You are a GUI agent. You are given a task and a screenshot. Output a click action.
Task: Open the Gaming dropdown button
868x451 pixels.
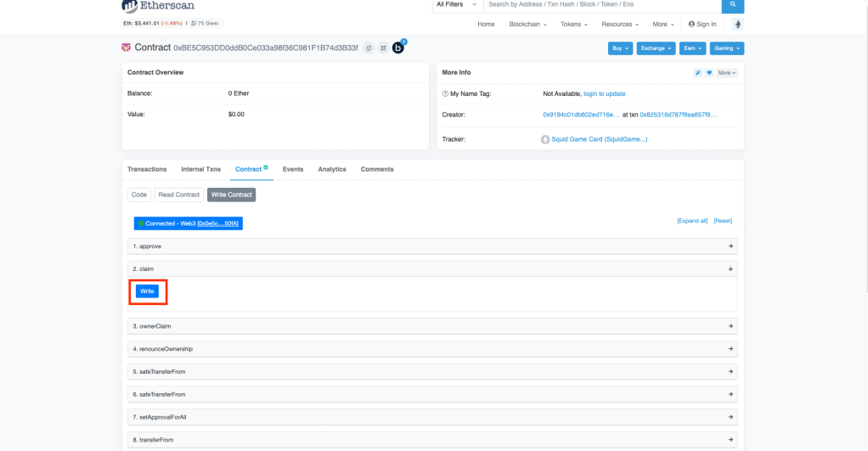coord(726,48)
